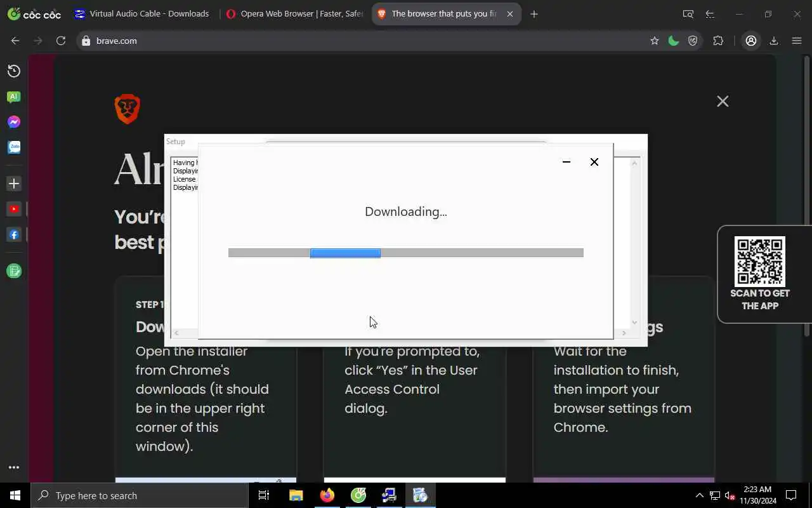
Task: Open sidebar more options (three dots)
Action: point(13,467)
